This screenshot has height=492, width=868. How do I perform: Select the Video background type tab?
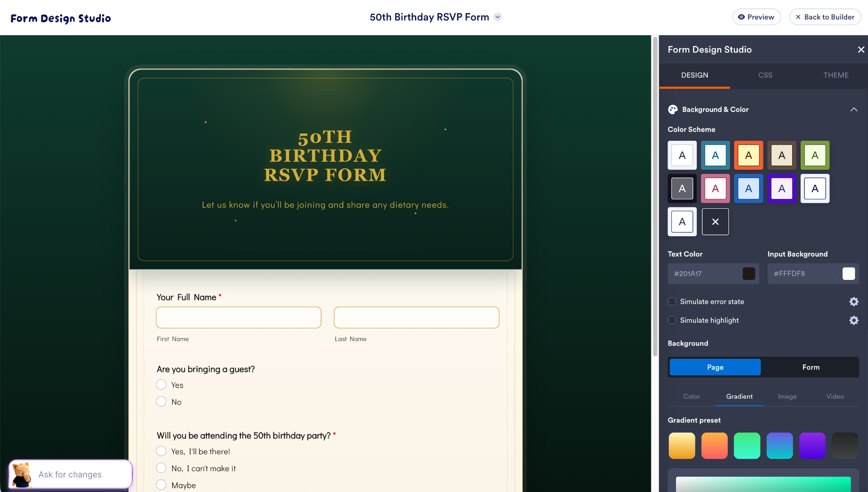pos(835,397)
